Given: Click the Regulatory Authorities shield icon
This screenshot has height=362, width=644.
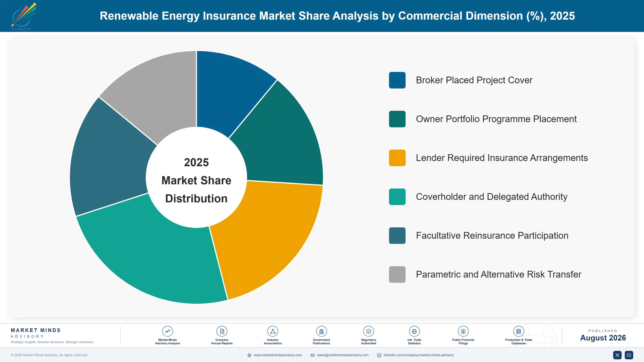Looking at the screenshot, I should [368, 331].
